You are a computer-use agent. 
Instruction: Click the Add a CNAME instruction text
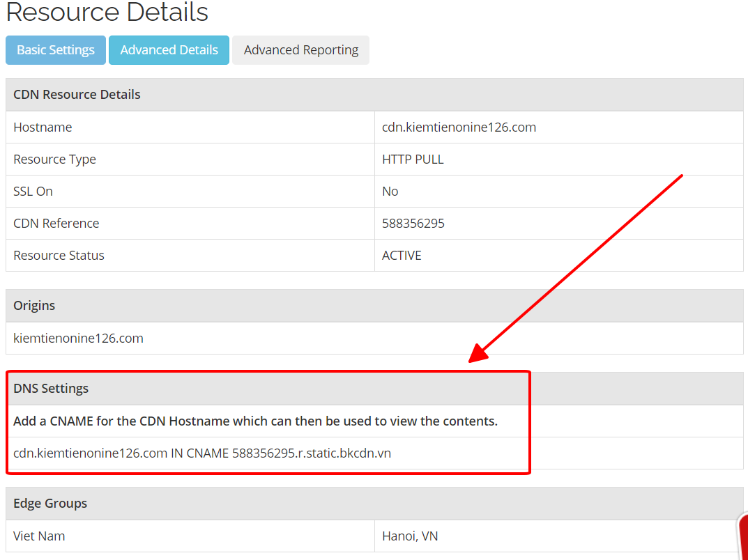click(x=255, y=421)
